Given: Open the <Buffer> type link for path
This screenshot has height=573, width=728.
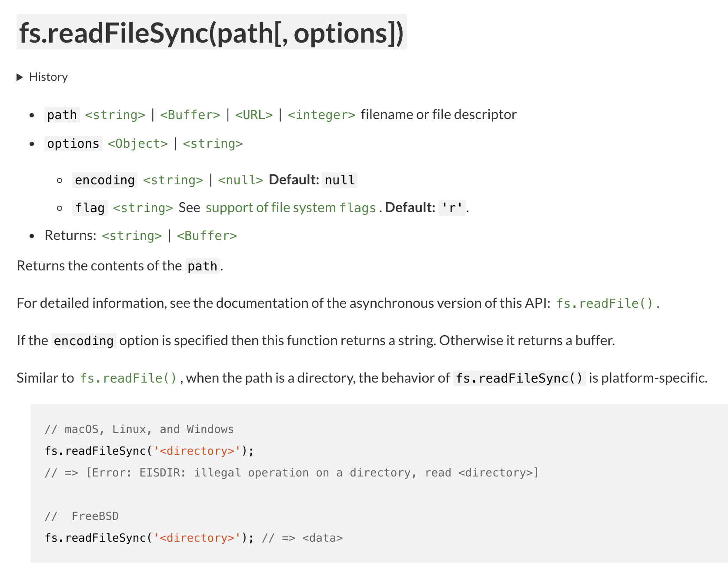Looking at the screenshot, I should 190,115.
